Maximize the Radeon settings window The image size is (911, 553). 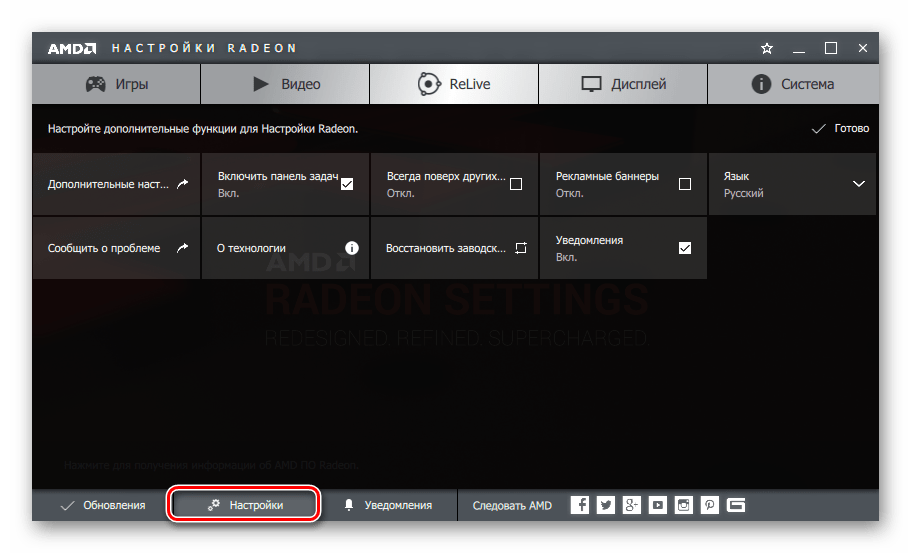point(831,48)
